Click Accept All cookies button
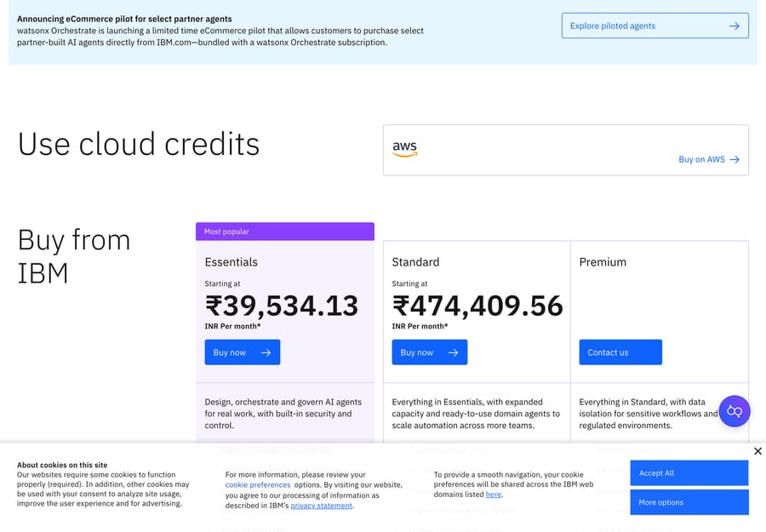The height and width of the screenshot is (532, 766). [689, 473]
